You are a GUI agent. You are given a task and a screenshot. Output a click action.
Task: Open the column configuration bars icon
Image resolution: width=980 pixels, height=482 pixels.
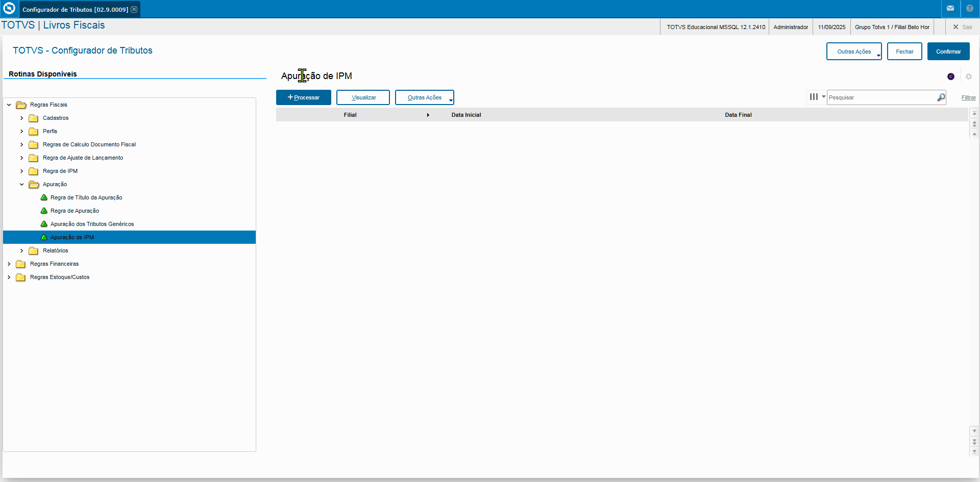[x=814, y=97]
